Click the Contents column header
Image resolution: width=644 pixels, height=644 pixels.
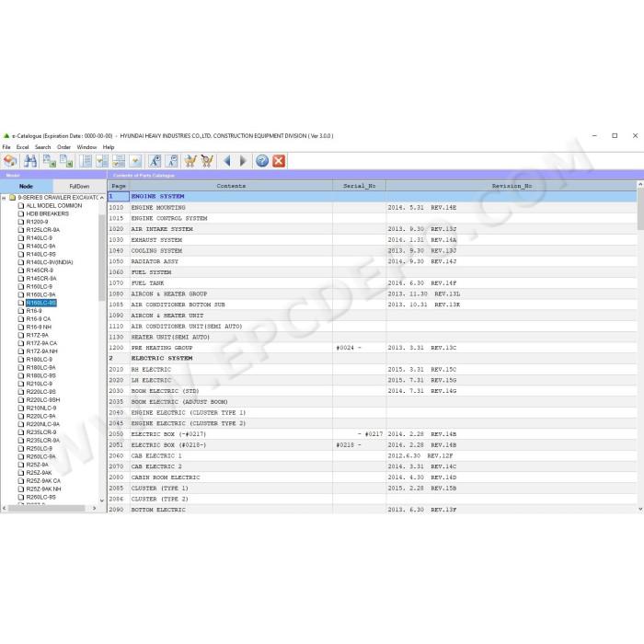[x=231, y=186]
